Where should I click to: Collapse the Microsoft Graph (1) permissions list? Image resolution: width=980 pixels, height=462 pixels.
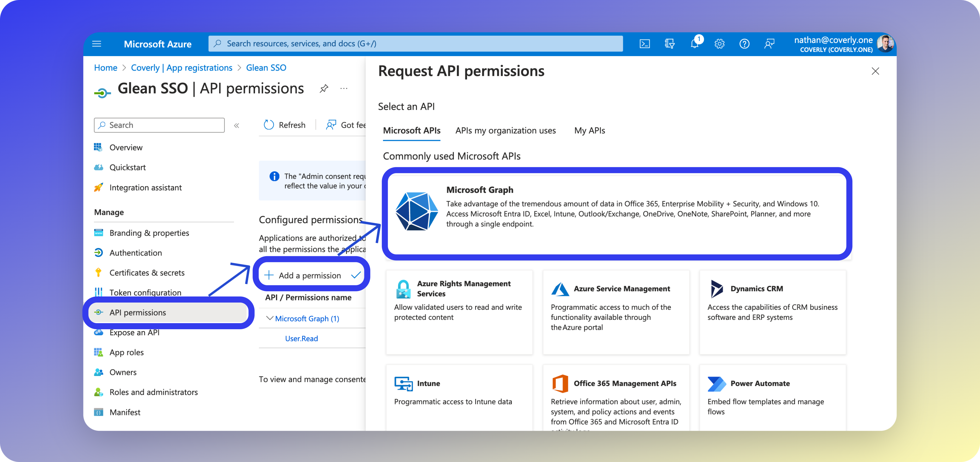click(x=270, y=318)
